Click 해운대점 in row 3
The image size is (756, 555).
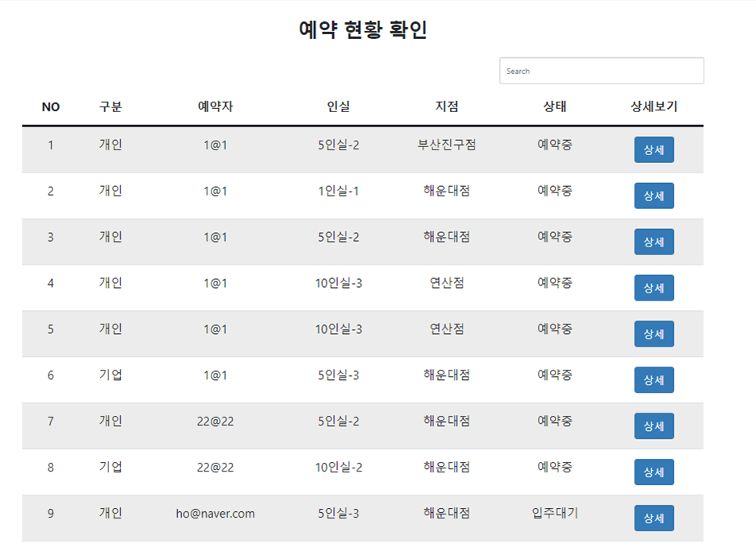click(447, 237)
